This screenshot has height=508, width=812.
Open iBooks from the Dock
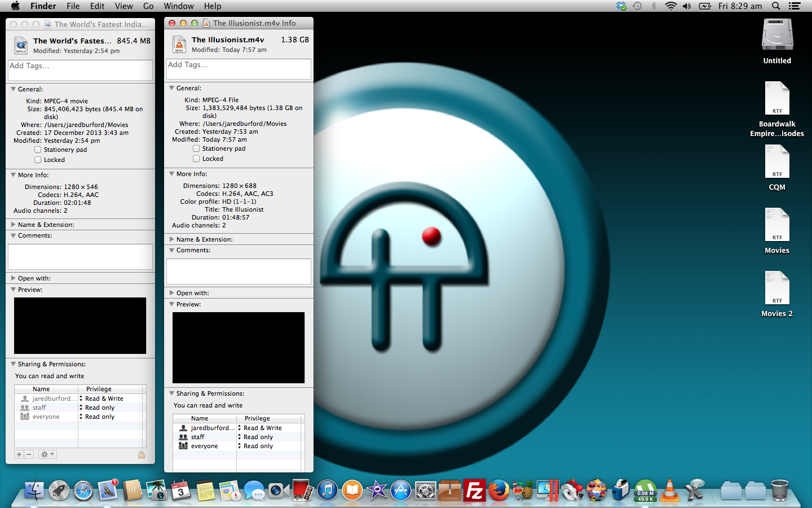coord(352,490)
